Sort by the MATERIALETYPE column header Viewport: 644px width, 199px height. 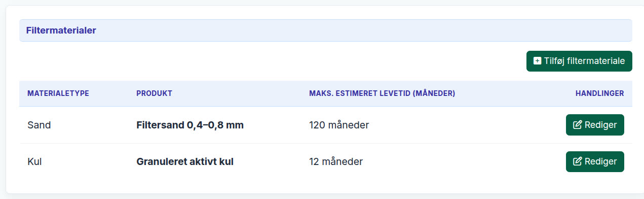click(x=58, y=93)
